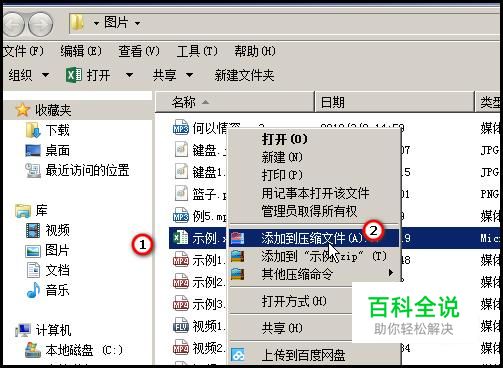Click the 文档 document icon under 库
The width and height of the screenshot is (503, 368).
pyautogui.click(x=33, y=270)
